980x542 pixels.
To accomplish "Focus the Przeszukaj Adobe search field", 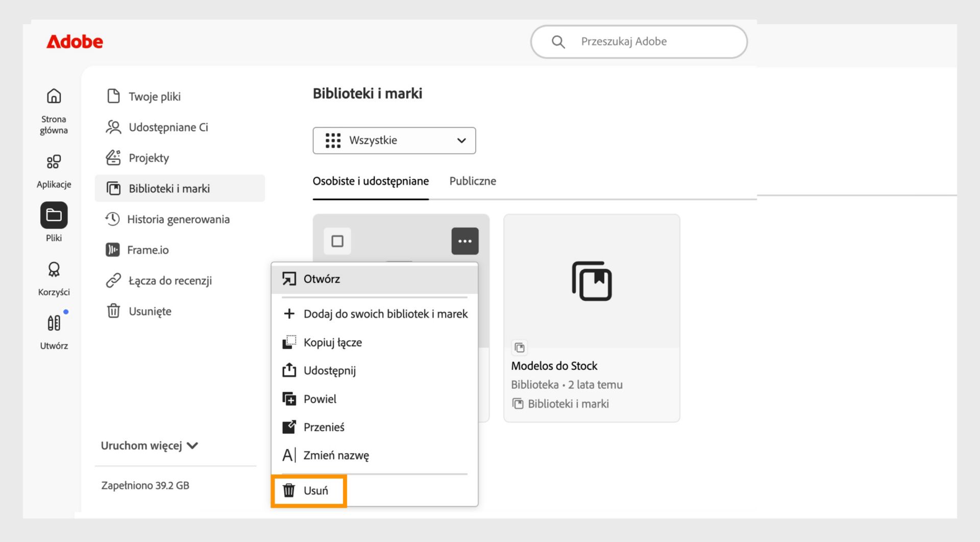I will click(639, 41).
